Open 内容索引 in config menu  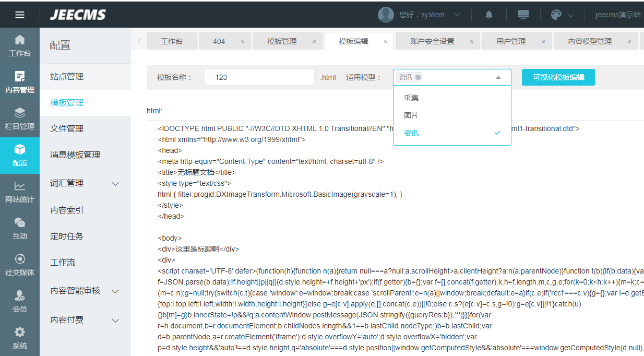[x=85, y=210]
